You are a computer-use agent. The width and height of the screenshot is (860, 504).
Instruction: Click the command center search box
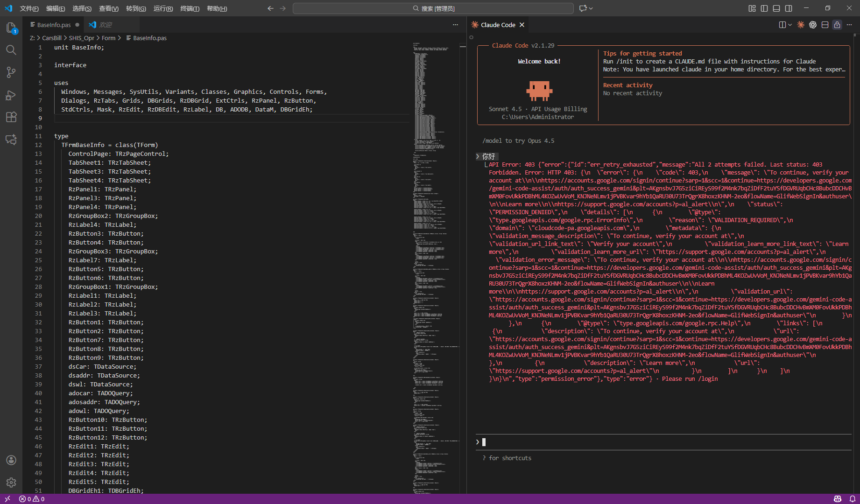click(x=433, y=8)
